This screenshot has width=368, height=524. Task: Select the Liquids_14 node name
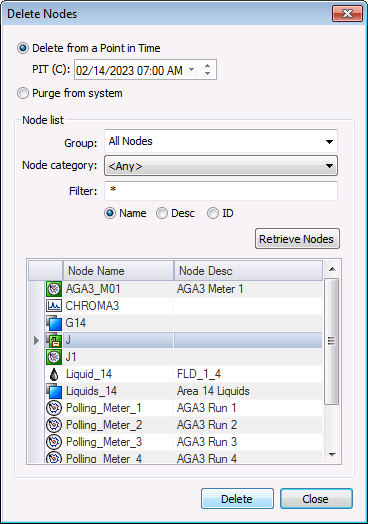[x=91, y=391]
